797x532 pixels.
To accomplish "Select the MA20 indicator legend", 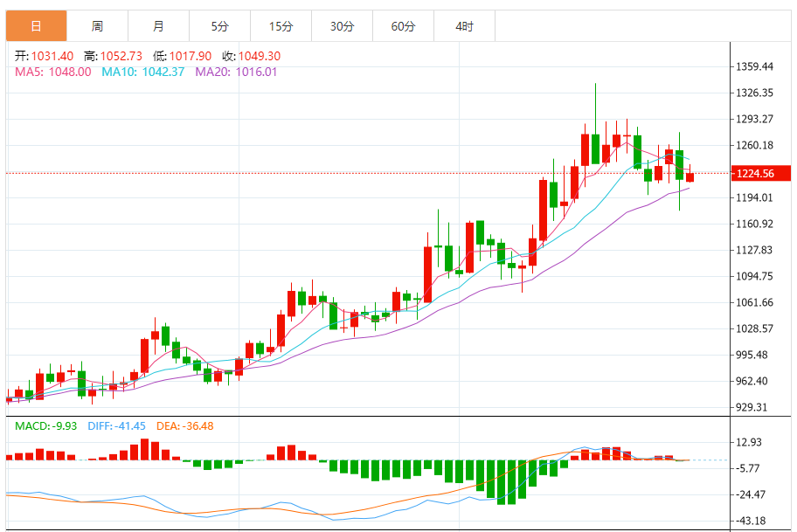I will (x=236, y=72).
